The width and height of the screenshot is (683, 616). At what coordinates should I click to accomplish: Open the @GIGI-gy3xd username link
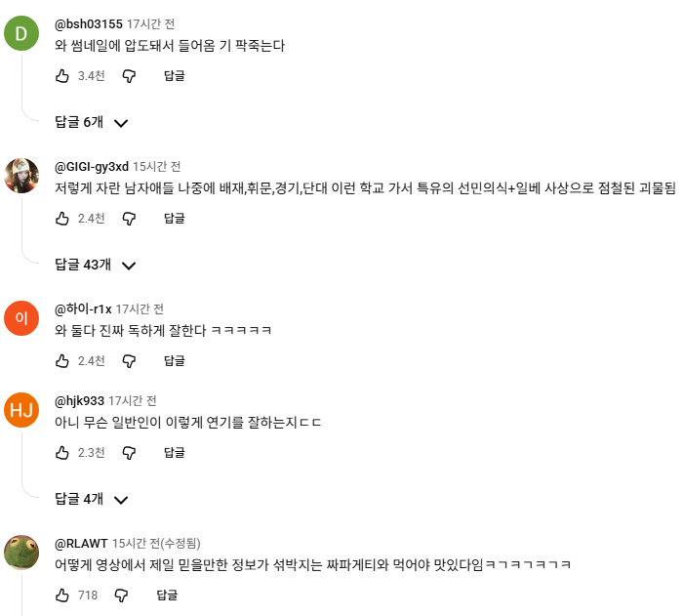(x=92, y=167)
